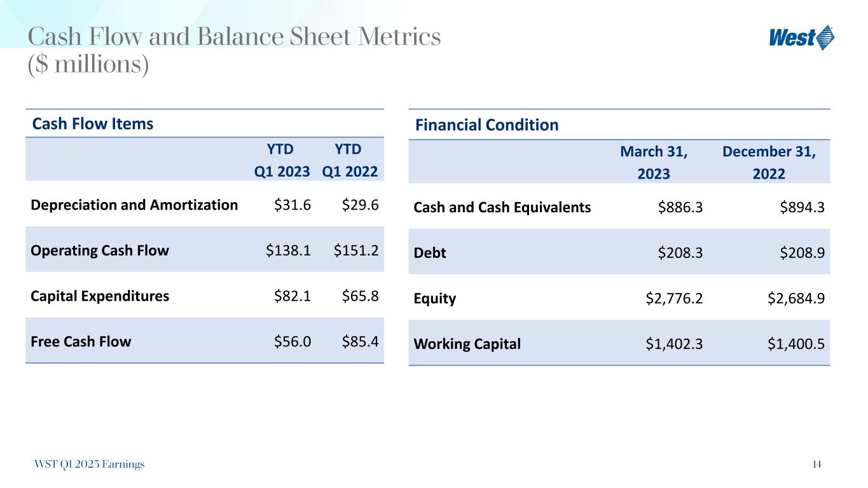Select the March 31, 2023 column header

tap(654, 163)
